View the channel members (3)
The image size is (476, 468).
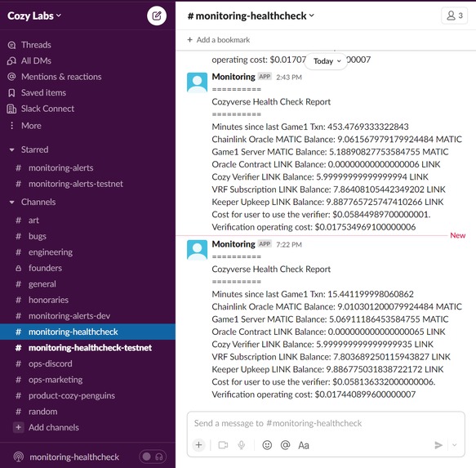point(454,16)
